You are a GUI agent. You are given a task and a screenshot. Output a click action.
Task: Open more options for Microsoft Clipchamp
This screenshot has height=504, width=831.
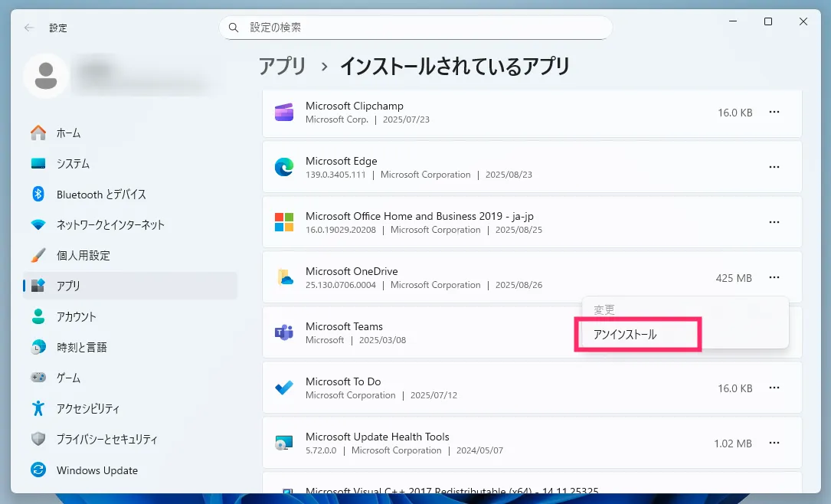click(x=774, y=113)
